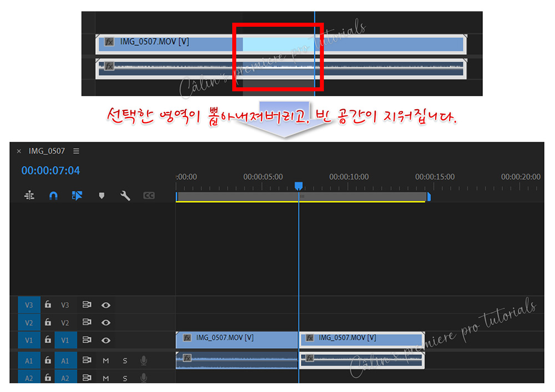The height and width of the screenshot is (392, 555).
Task: Click ruler at 00:00:10:00
Action: pos(349,177)
